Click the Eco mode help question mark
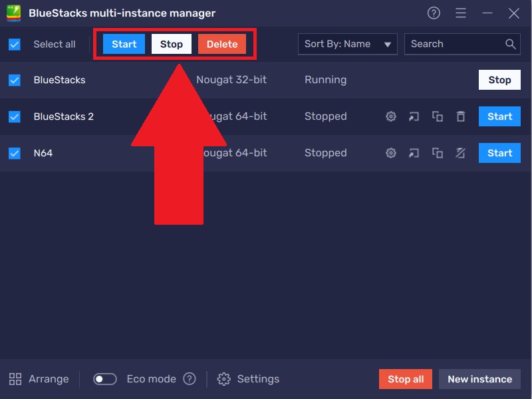Image resolution: width=532 pixels, height=399 pixels. pos(190,379)
